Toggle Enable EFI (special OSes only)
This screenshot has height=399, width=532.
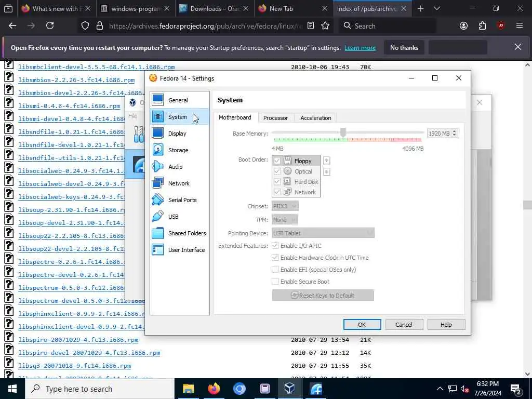(275, 270)
